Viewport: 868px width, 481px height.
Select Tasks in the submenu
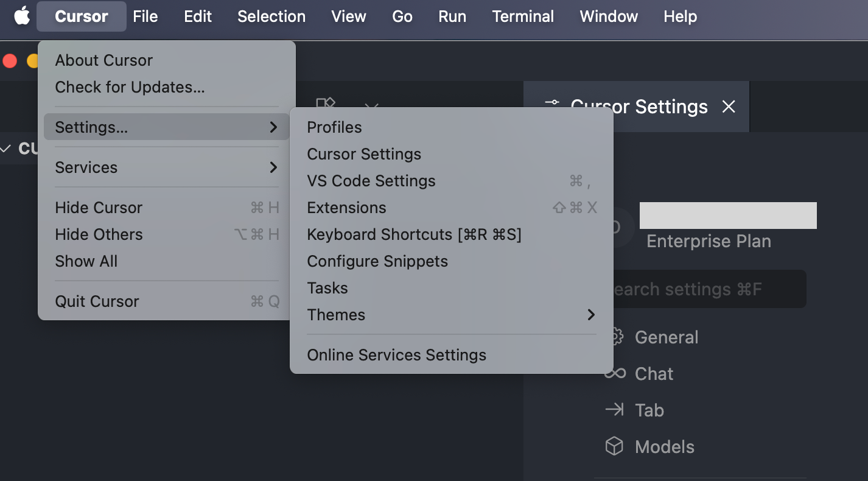pos(452,288)
